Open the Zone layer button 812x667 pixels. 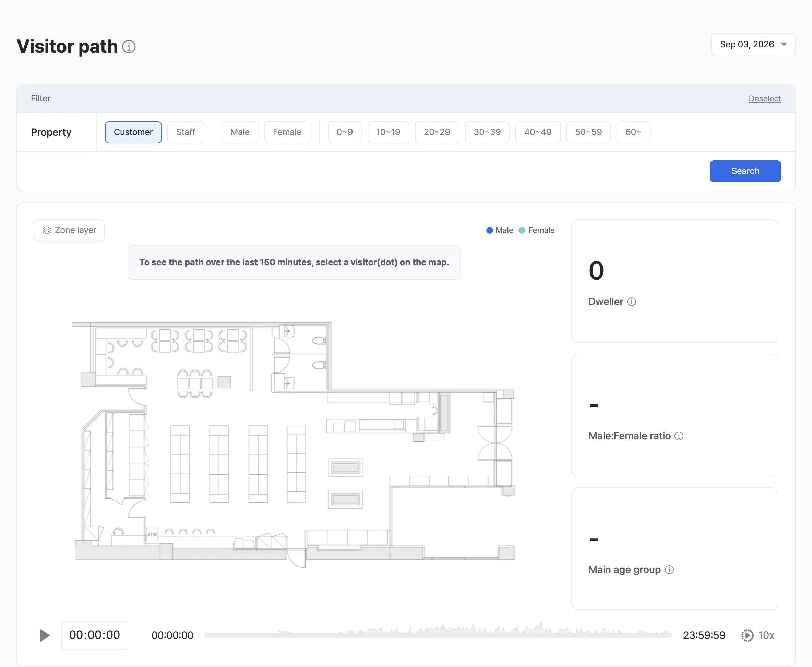click(69, 230)
